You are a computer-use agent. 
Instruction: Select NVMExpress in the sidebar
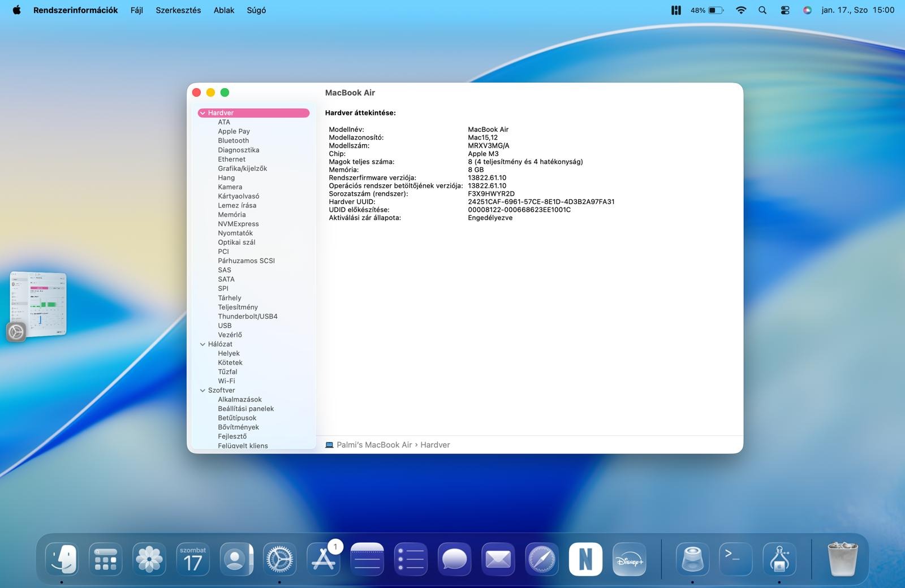pos(238,224)
